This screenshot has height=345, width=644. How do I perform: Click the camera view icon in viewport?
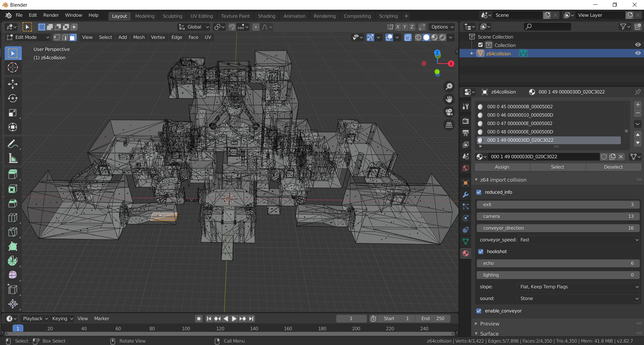click(x=449, y=112)
